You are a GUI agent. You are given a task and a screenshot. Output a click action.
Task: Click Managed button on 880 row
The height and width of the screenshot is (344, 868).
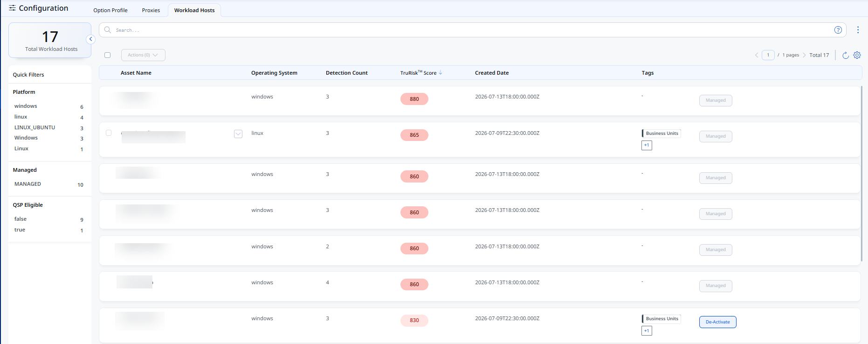click(x=716, y=100)
